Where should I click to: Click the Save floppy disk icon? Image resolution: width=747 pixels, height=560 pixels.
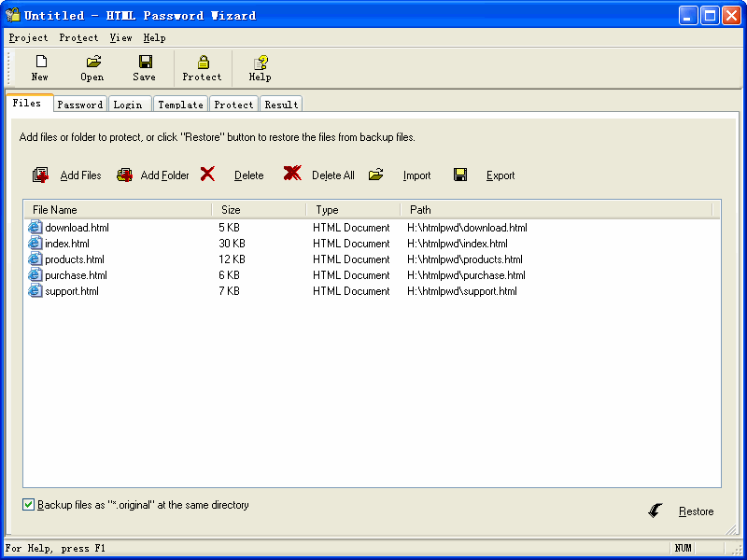[145, 63]
